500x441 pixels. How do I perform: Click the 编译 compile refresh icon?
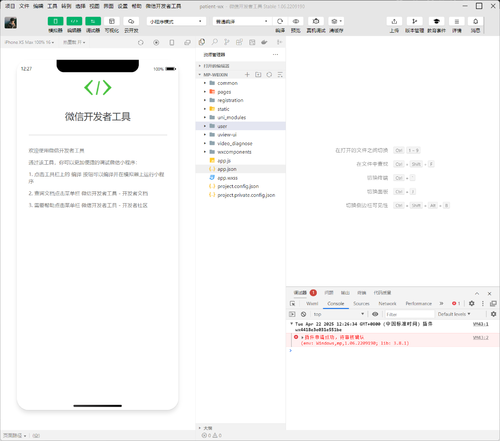coord(280,21)
